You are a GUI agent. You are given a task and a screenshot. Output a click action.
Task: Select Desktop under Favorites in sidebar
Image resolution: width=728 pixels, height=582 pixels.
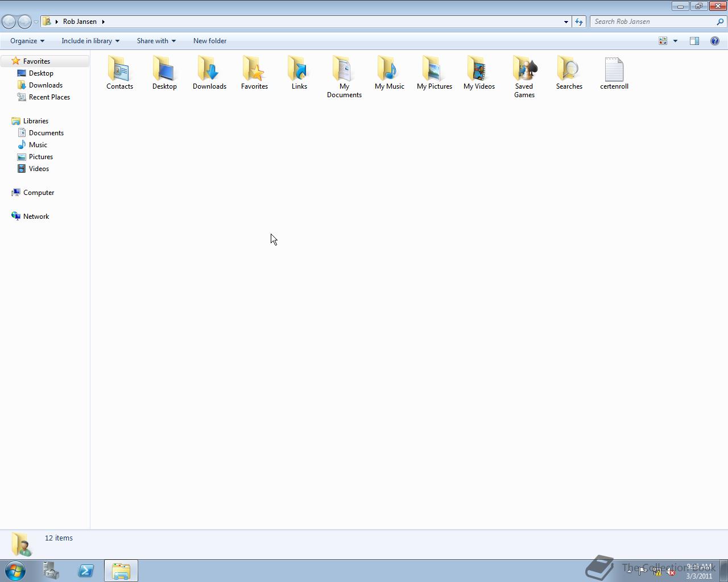[x=41, y=73]
